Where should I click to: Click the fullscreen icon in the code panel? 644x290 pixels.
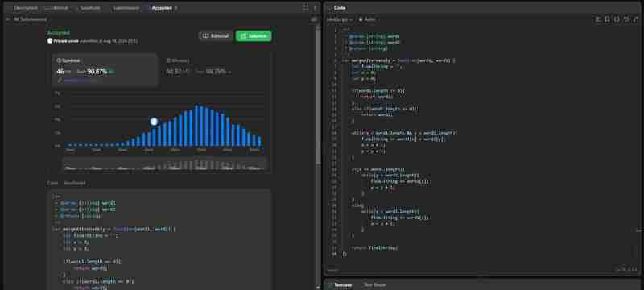635,19
